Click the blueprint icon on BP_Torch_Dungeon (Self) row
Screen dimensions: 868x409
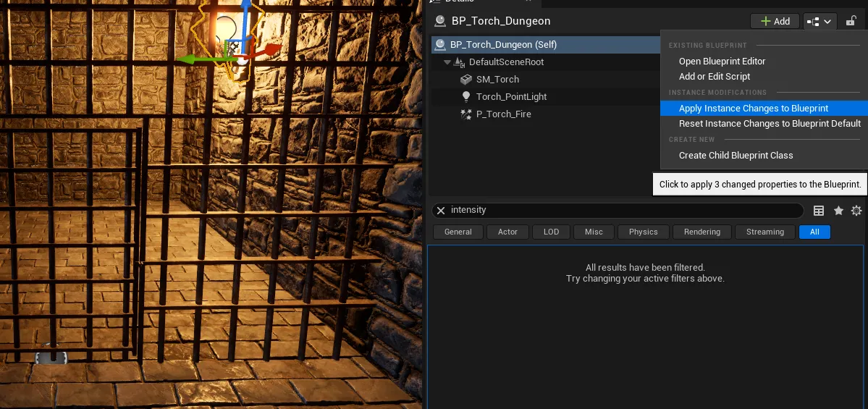coord(441,44)
